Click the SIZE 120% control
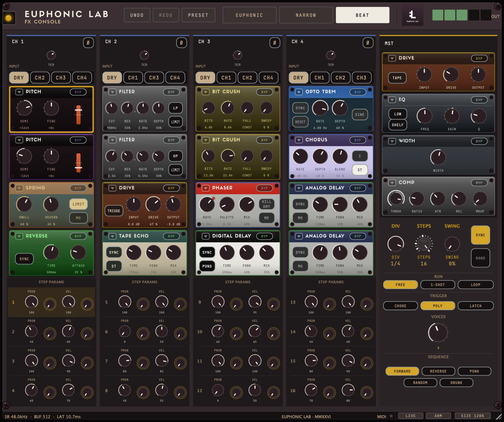The width and height of the screenshot is (504, 422). 472,416
